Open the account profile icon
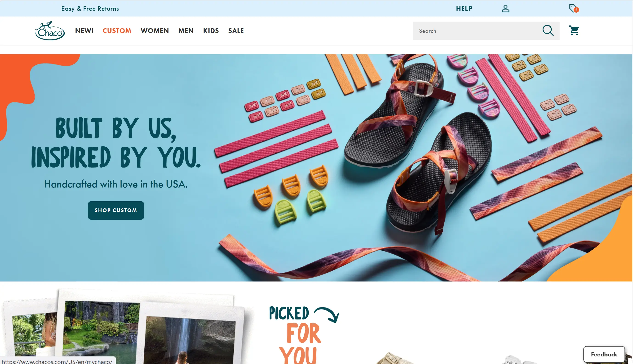 coord(505,9)
